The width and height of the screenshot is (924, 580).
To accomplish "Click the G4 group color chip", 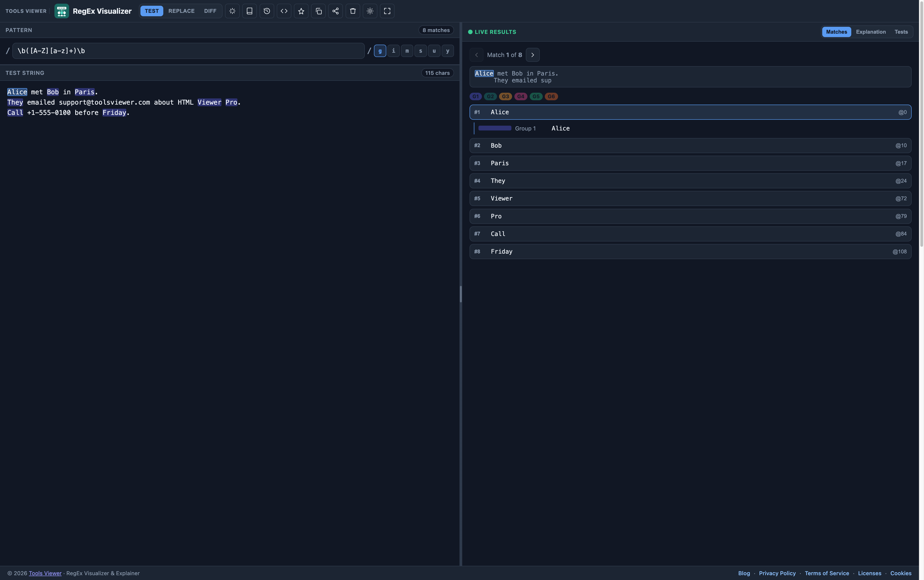I will pos(521,97).
